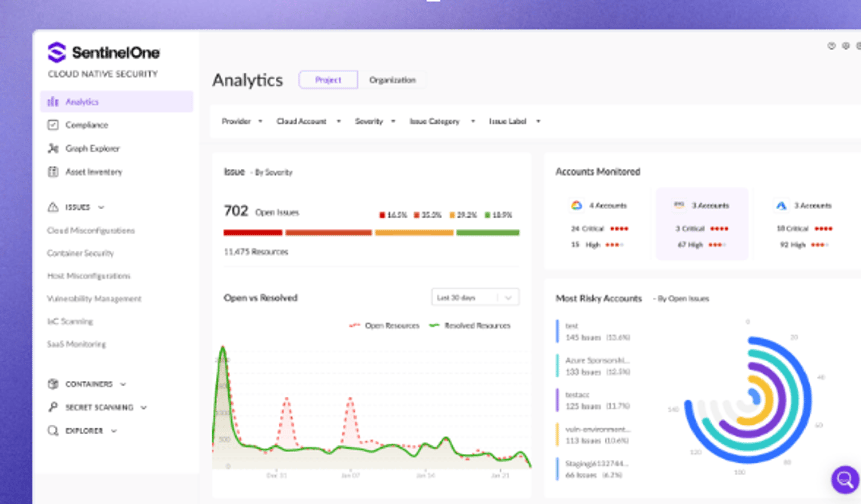861x504 pixels.
Task: Open the Provider filter dropdown
Action: point(242,121)
